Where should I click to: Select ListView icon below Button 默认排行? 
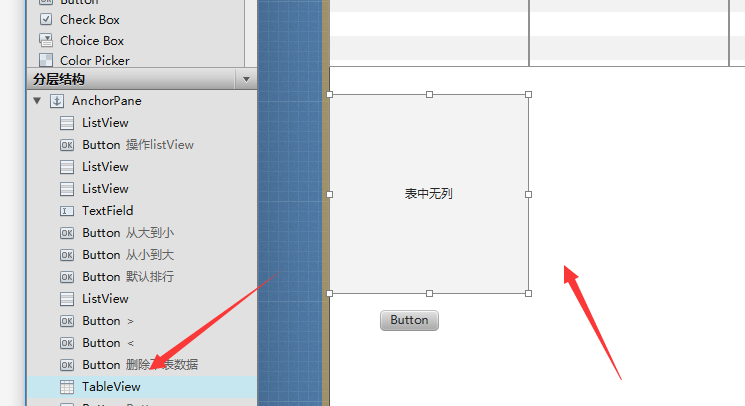67,299
